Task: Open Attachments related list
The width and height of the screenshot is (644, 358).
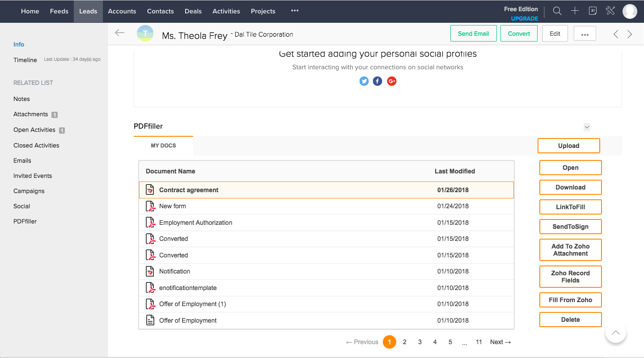Action: (x=30, y=114)
